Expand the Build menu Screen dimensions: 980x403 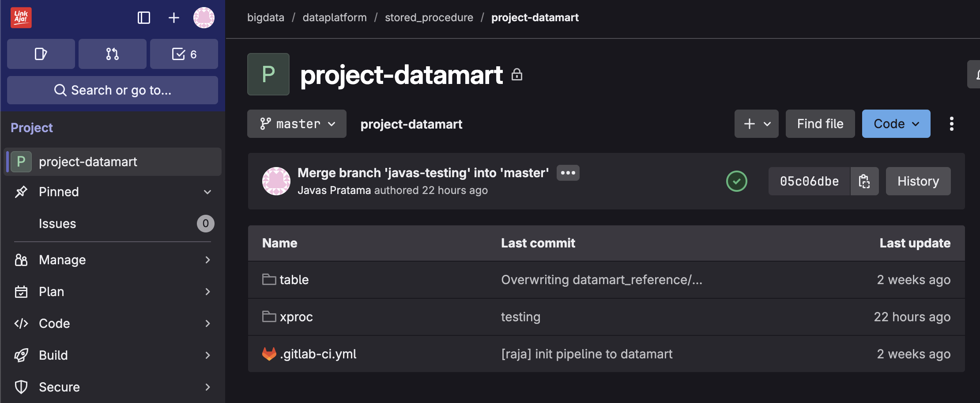tap(113, 355)
